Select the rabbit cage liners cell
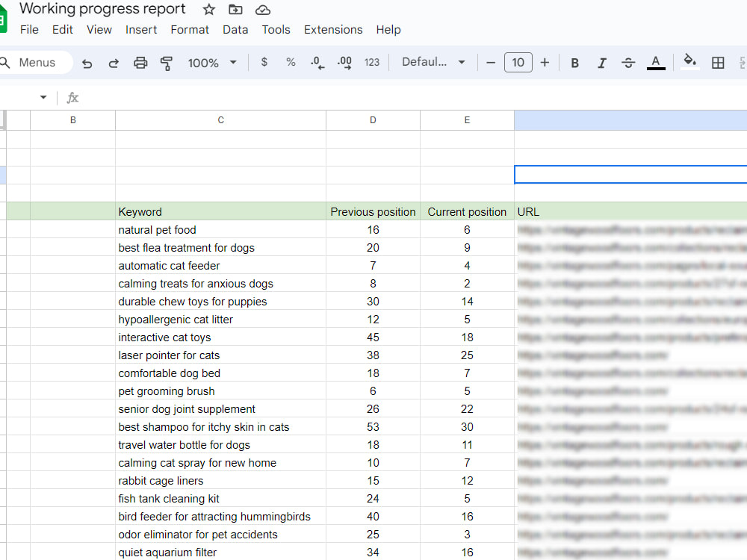The height and width of the screenshot is (560, 747). 220,480
